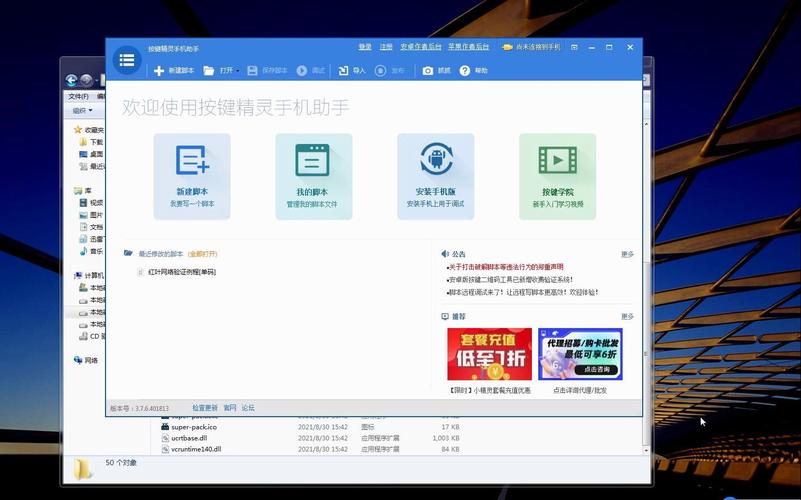Open 帮助 via the question mark icon
This screenshot has height=500, width=801.
[465, 71]
